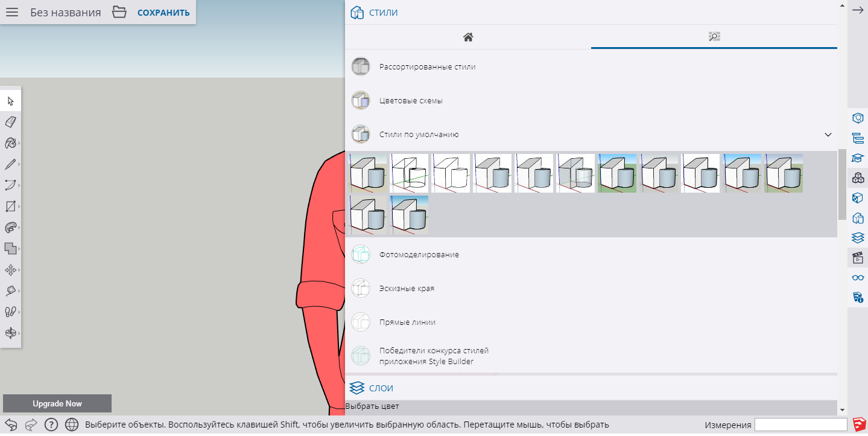Switch to the Browse styles tab
Image resolution: width=868 pixels, height=436 pixels.
714,37
